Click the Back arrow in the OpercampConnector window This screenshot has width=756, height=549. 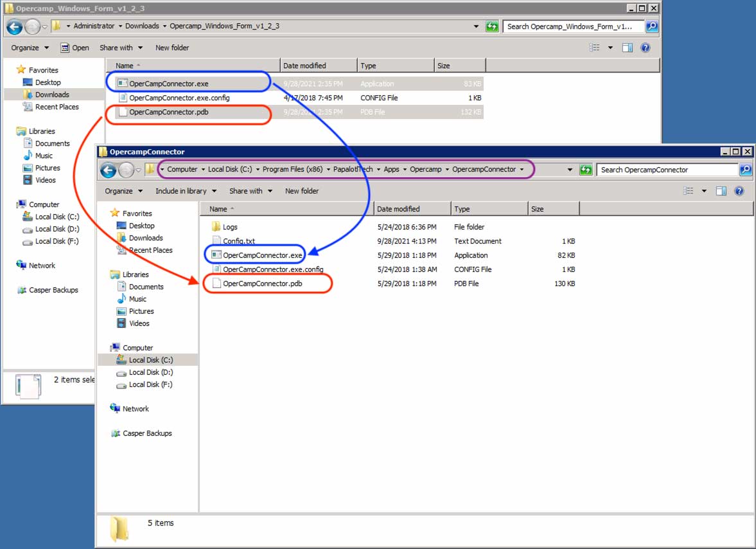[109, 170]
